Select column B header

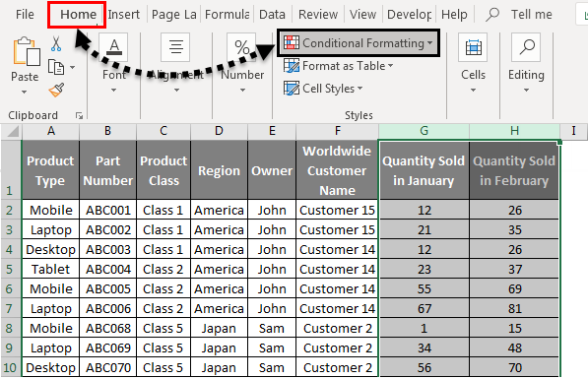(x=107, y=131)
